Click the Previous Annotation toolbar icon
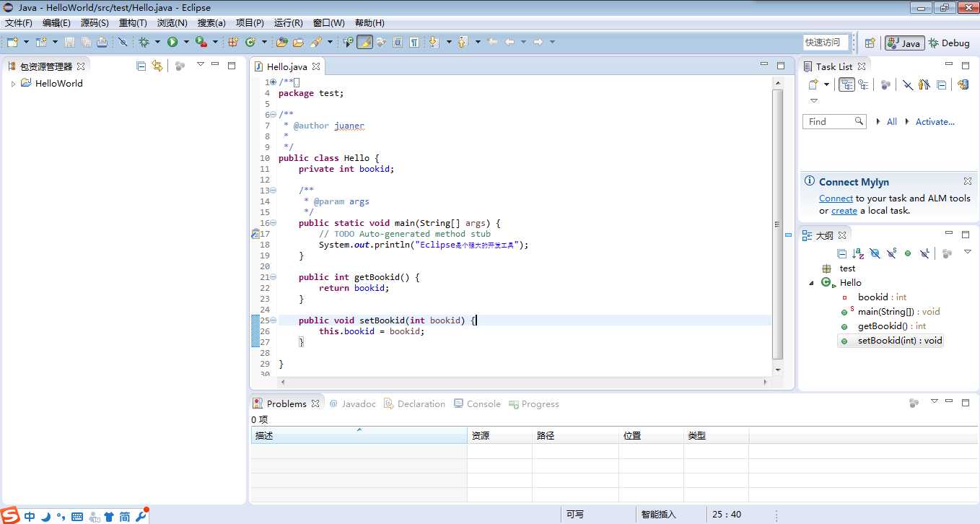980x524 pixels. pos(463,42)
